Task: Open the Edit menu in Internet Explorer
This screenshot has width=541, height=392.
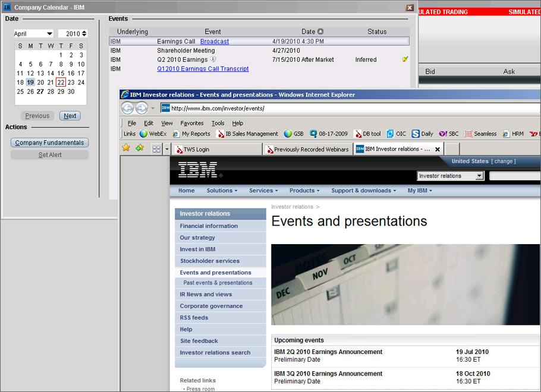Action: (149, 123)
